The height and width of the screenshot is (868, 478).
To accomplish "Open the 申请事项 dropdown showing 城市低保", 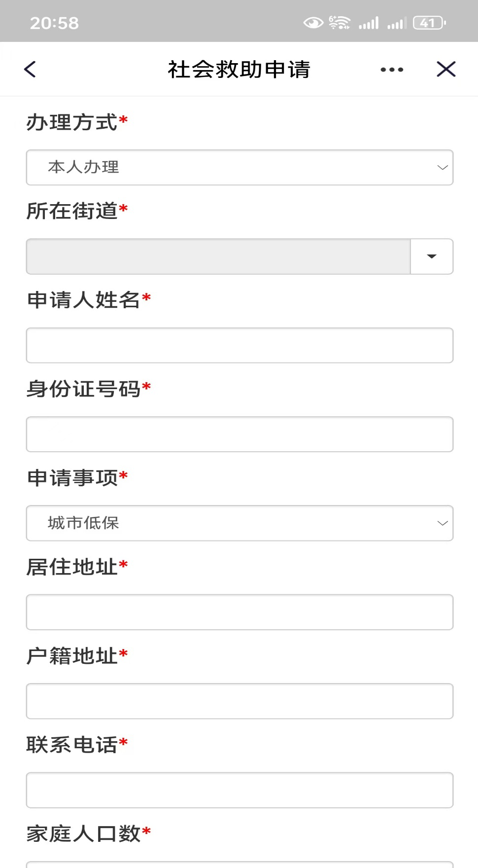I will tap(239, 523).
